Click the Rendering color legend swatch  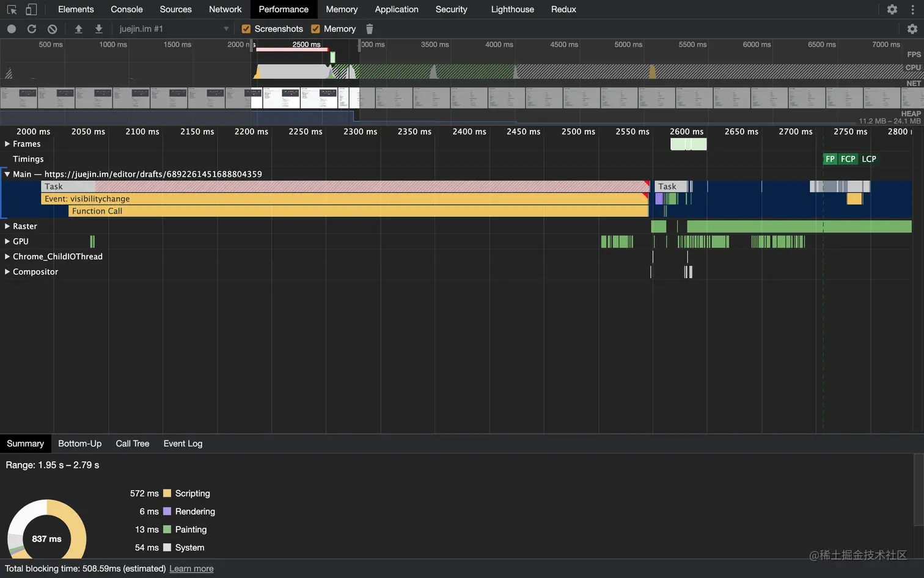point(167,511)
